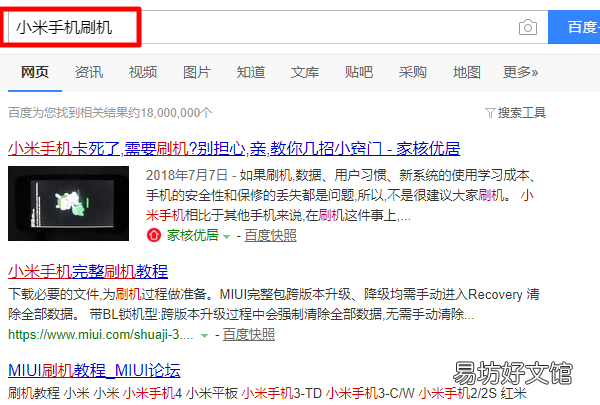Image resolution: width=600 pixels, height=405 pixels.
Task: Click the result count text 约18,000,000个
Action: coord(170,113)
